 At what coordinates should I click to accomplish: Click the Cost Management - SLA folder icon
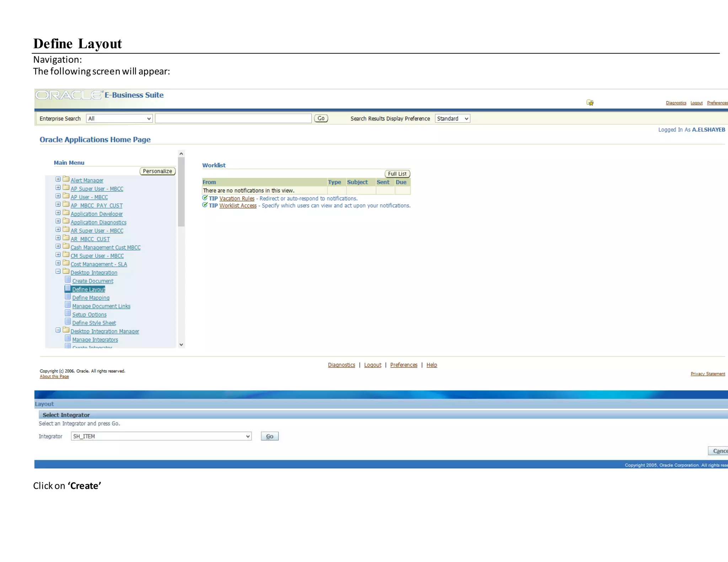point(66,263)
